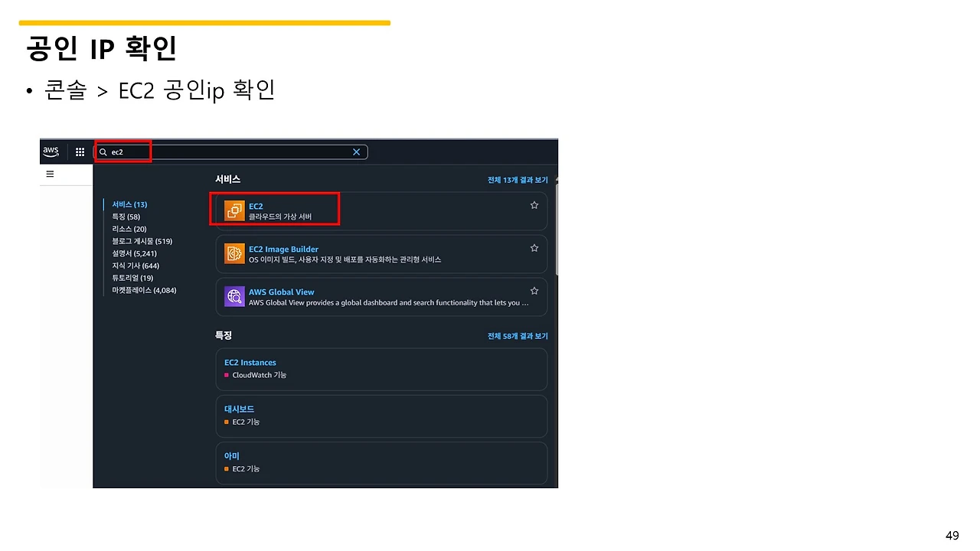Viewport: 980px width, 551px height.
Task: Select the 서비스 (13) filter category
Action: 129,204
